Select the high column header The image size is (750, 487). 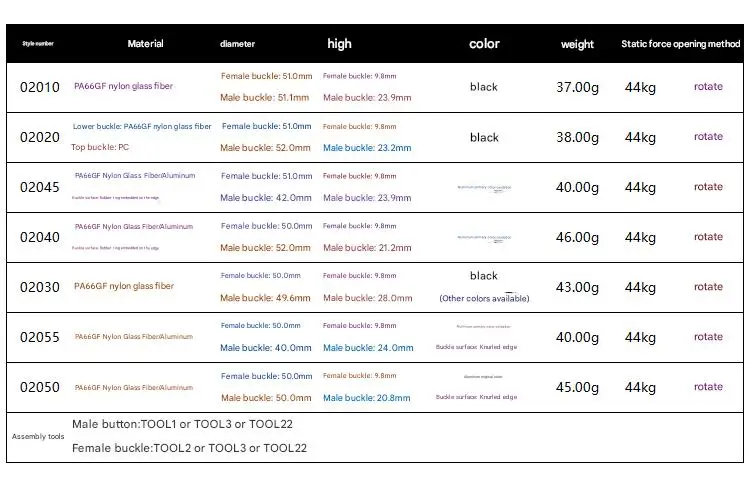[339, 44]
